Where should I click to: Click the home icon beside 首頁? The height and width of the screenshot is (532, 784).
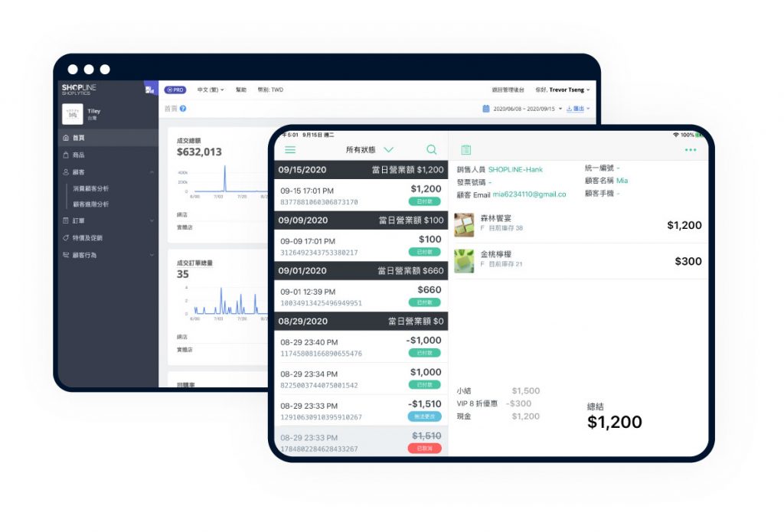(66, 138)
